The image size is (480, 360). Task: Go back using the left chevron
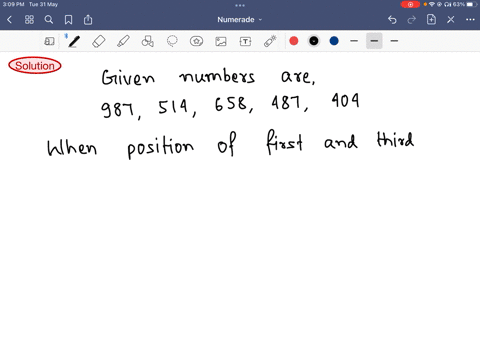tap(9, 20)
